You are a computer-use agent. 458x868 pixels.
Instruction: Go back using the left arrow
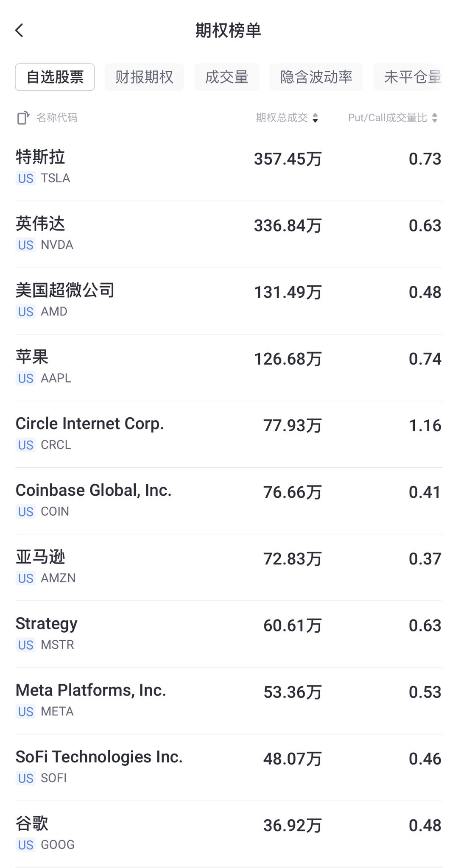[x=20, y=31]
